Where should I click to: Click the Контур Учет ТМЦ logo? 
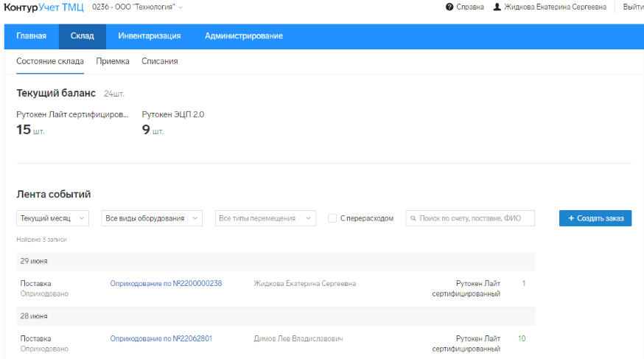[x=43, y=7]
